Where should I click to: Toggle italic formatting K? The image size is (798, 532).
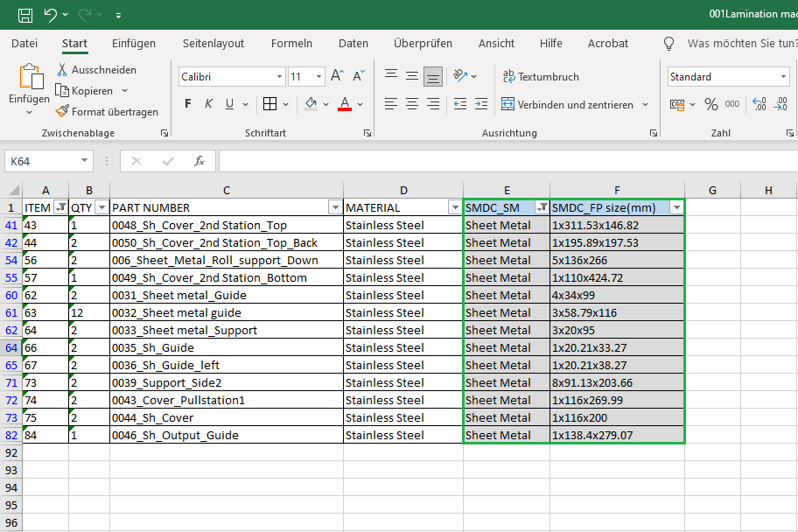click(x=208, y=104)
